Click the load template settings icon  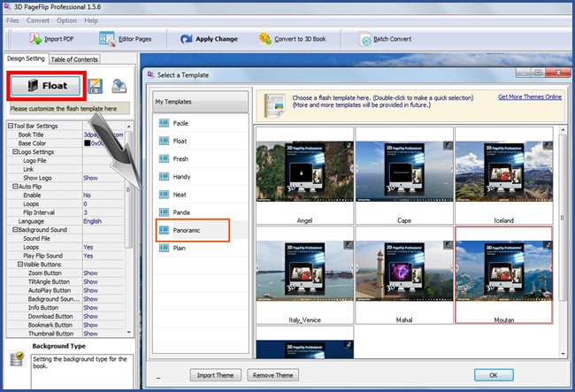tap(119, 87)
